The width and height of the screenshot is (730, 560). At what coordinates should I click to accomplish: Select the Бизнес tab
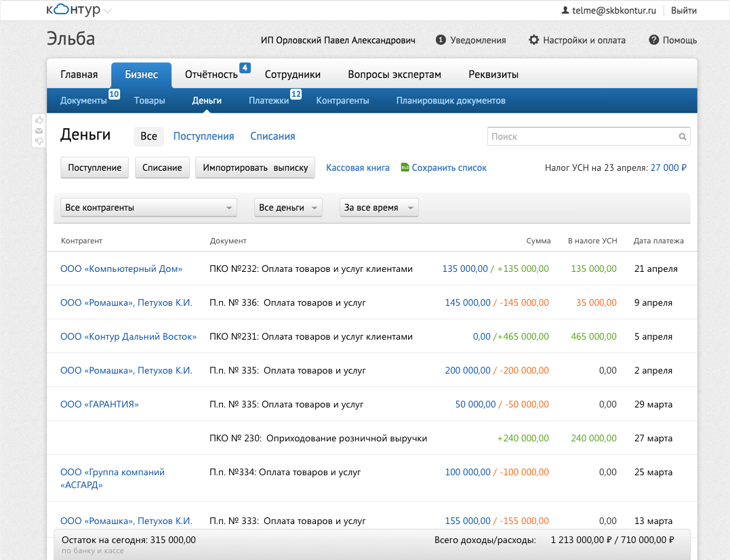click(141, 75)
